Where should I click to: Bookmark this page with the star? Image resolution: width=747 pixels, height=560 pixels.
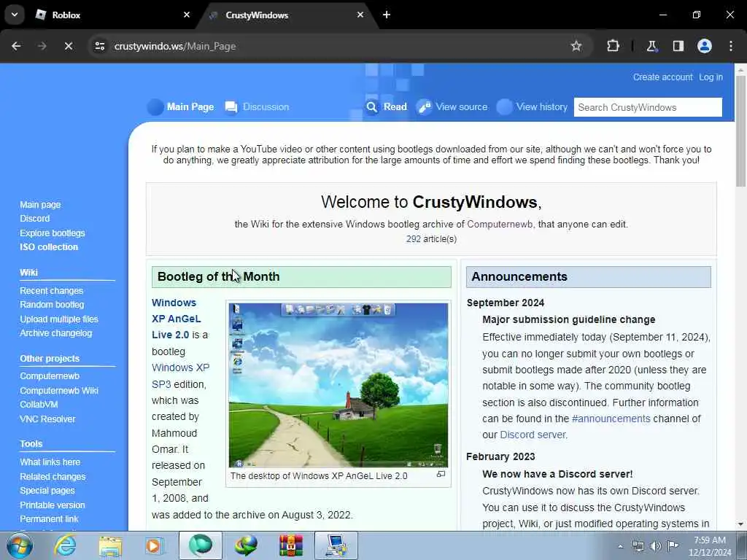[x=576, y=46]
